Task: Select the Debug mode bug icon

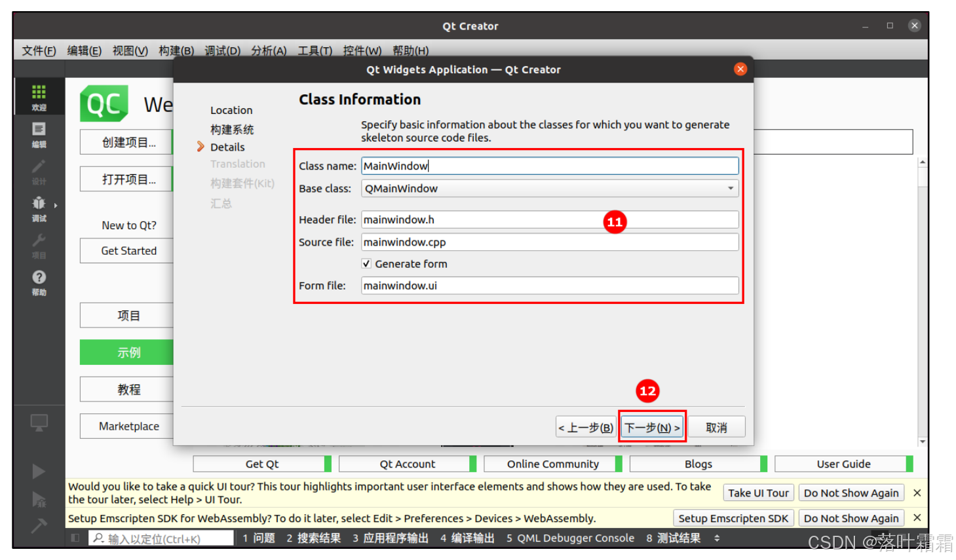Action: tap(39, 208)
